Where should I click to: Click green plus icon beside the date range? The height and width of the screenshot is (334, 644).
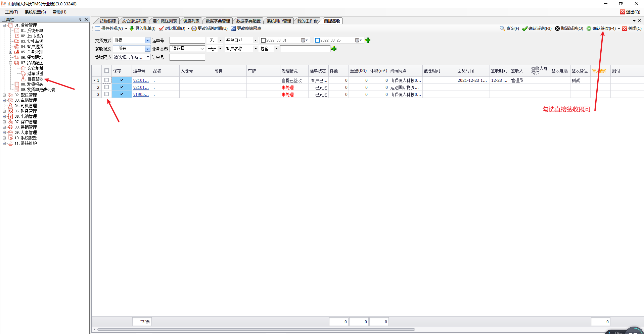pos(368,40)
